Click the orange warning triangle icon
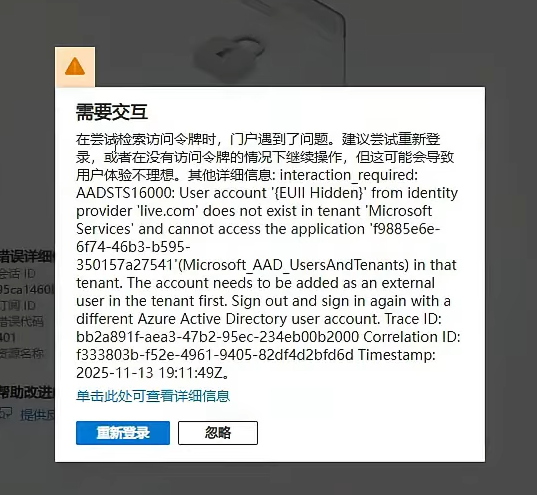The width and height of the screenshot is (537, 495). click(75, 66)
